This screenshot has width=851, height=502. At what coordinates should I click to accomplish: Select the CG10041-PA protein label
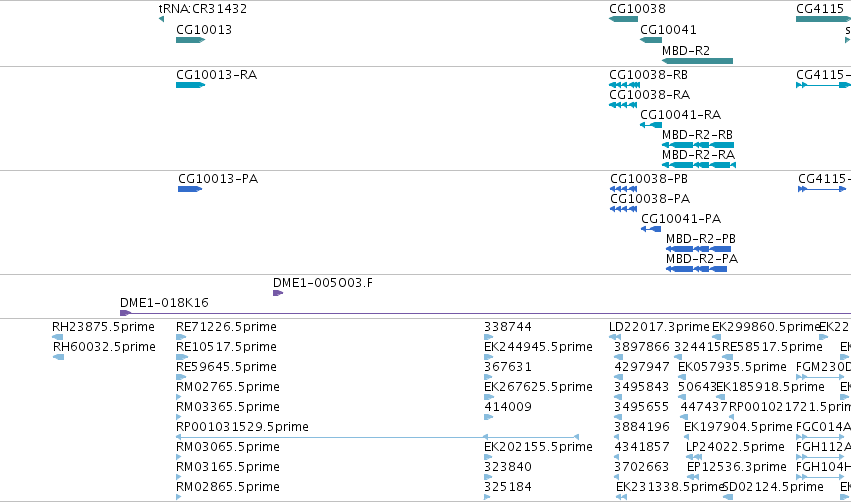pos(681,219)
